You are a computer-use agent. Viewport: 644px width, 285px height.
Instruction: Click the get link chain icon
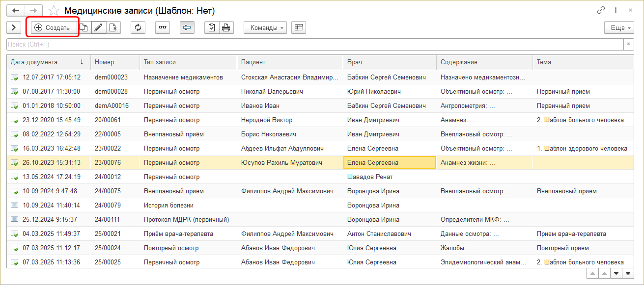[601, 10]
